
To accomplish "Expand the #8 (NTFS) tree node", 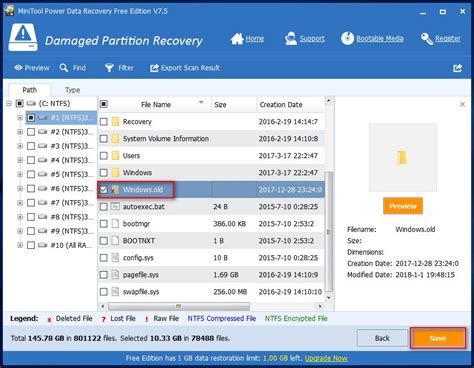I will click(20, 217).
